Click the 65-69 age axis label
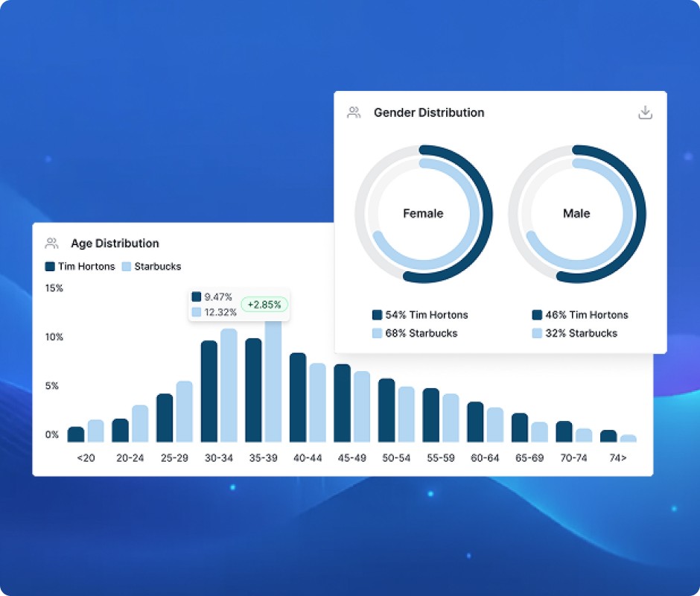 pyautogui.click(x=529, y=458)
